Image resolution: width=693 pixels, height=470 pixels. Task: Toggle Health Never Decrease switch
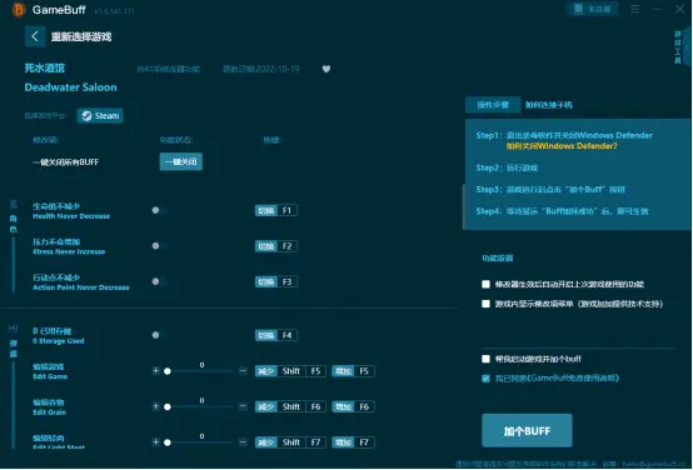160,210
